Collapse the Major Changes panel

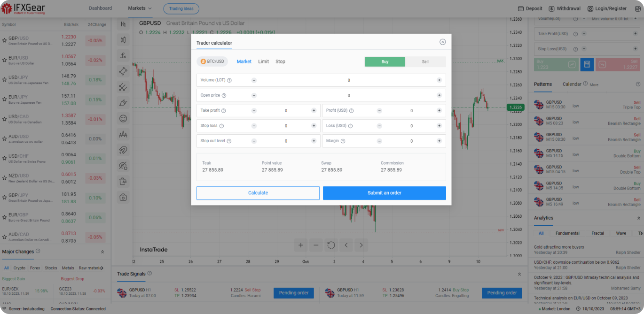[102, 252]
